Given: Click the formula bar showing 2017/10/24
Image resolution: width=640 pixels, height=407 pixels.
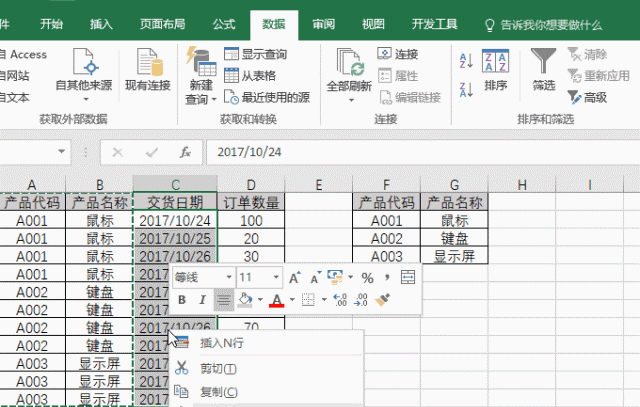Looking at the screenshot, I should (400, 153).
